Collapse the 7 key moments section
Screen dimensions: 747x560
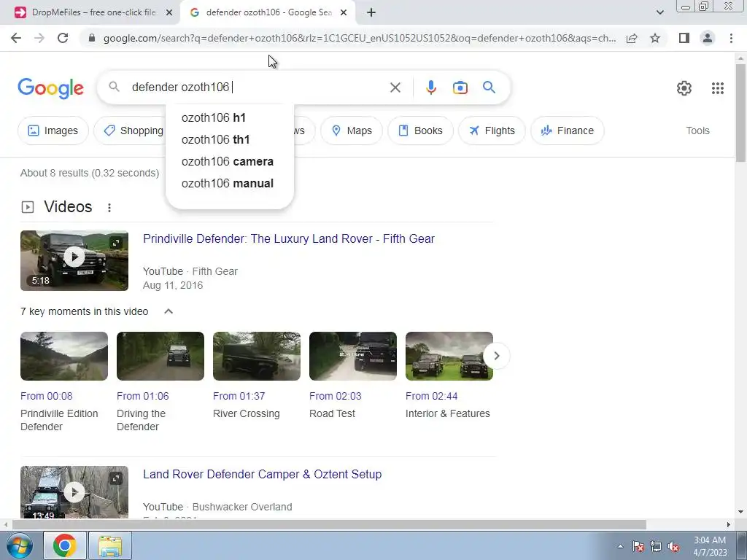tap(169, 311)
